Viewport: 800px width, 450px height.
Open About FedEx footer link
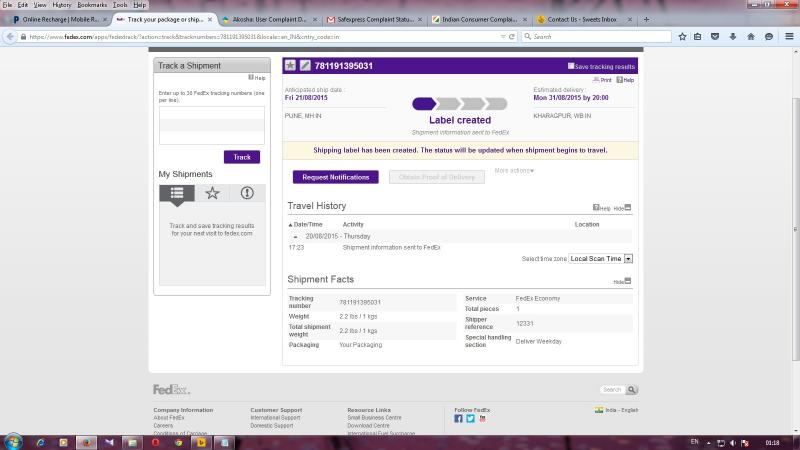[x=169, y=418]
